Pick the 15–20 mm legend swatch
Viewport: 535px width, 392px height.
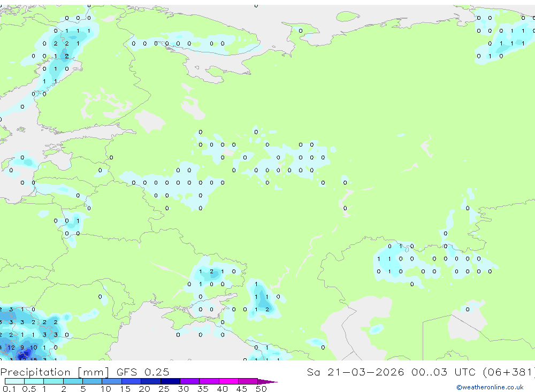[132, 381]
